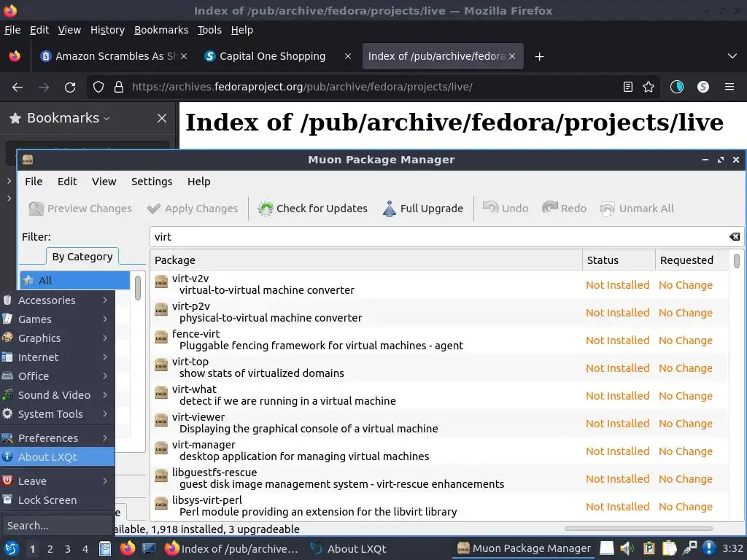Open a new Firefox tab

539,57
